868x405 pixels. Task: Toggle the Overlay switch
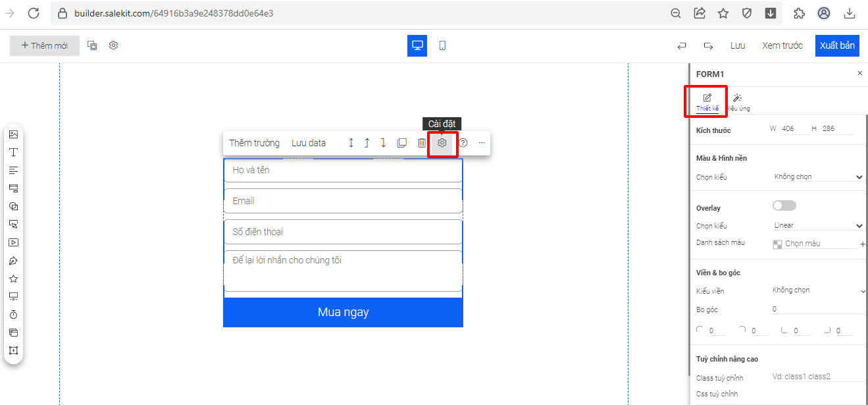(784, 206)
